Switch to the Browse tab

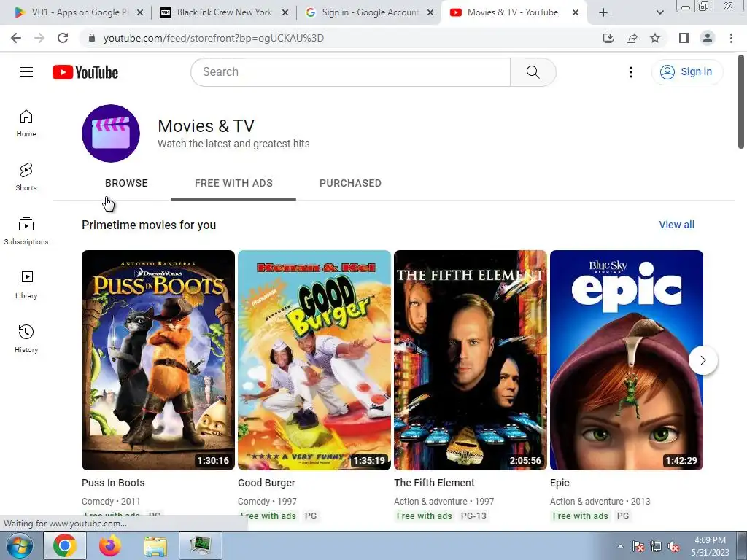(126, 183)
